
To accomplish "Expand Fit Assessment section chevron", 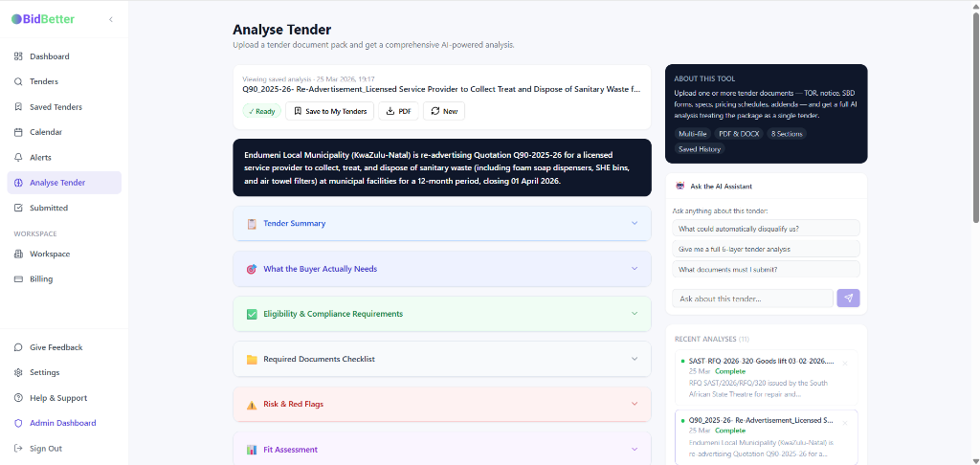I will point(635,449).
